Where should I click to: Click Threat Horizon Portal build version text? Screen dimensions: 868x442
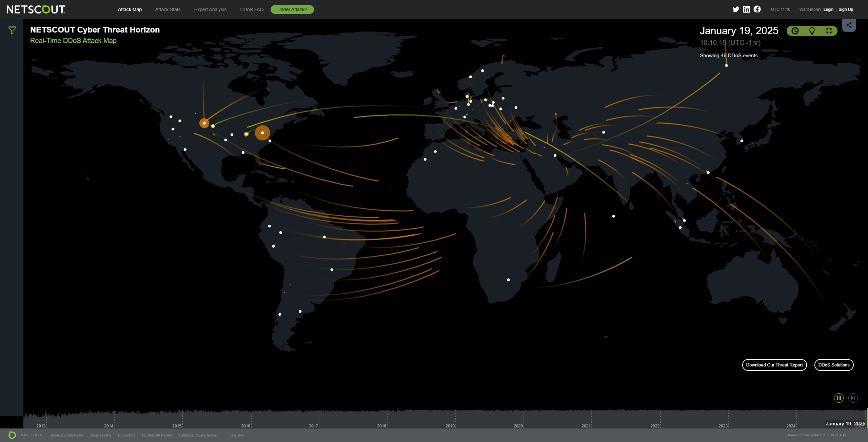tap(816, 435)
